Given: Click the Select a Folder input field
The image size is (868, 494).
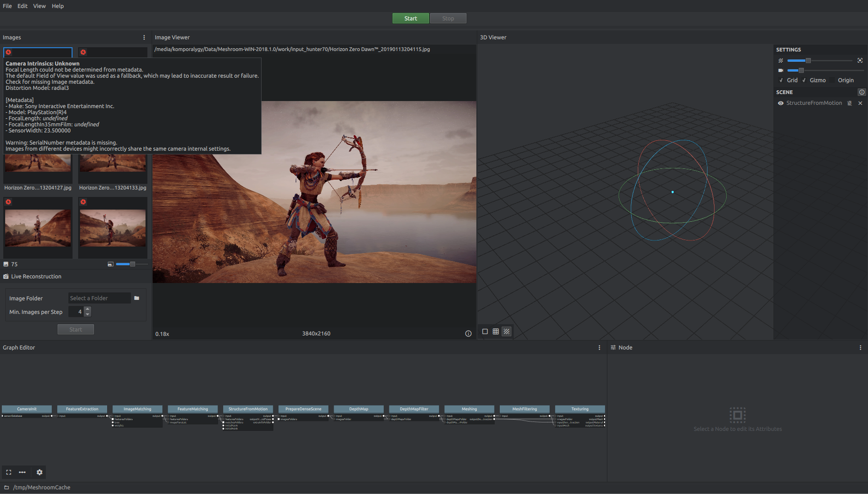Looking at the screenshot, I should 100,298.
